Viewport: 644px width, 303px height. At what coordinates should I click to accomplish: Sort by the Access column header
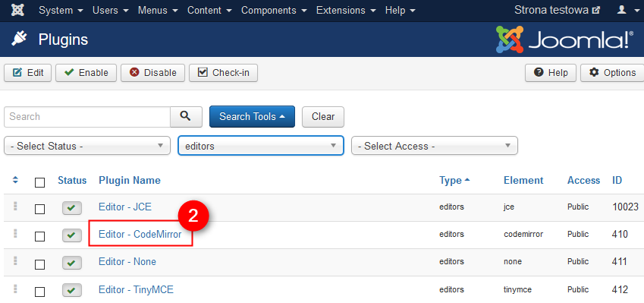583,181
